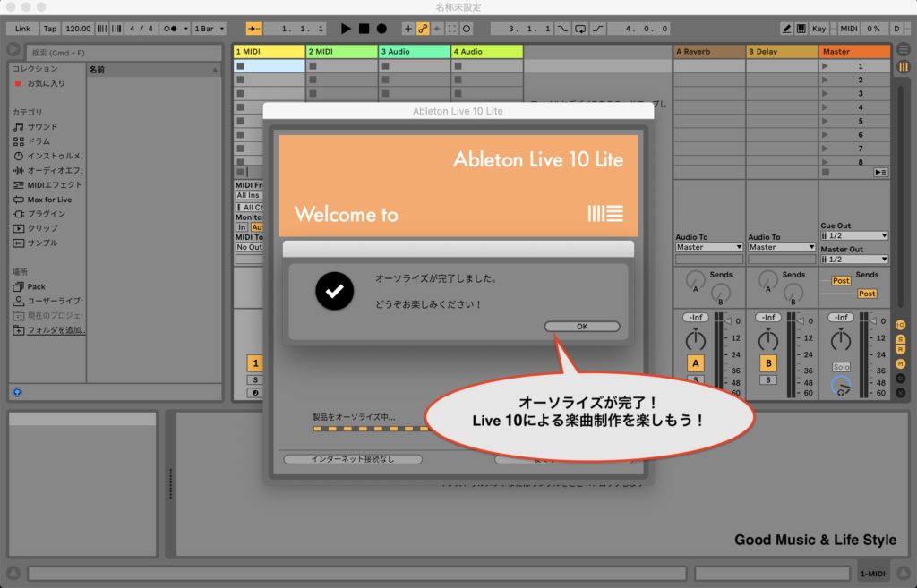Start recording with the Arrangement Record button

pyautogui.click(x=381, y=28)
